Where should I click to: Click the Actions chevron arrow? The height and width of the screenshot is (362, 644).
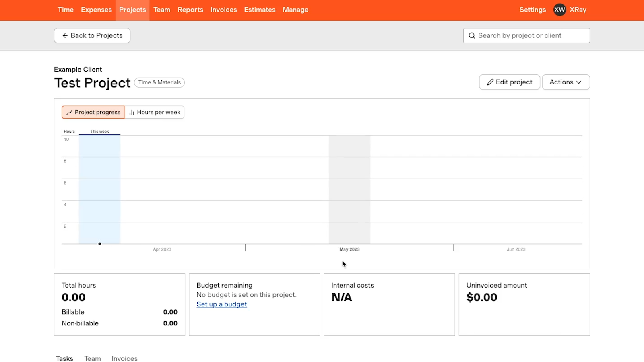click(x=579, y=82)
